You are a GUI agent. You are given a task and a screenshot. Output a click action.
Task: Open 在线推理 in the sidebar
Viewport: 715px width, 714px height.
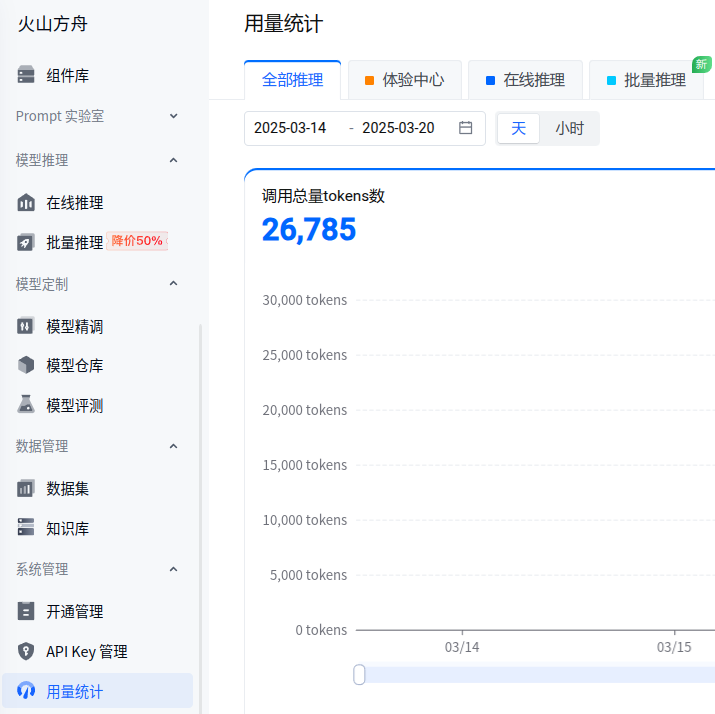pyautogui.click(x=75, y=203)
